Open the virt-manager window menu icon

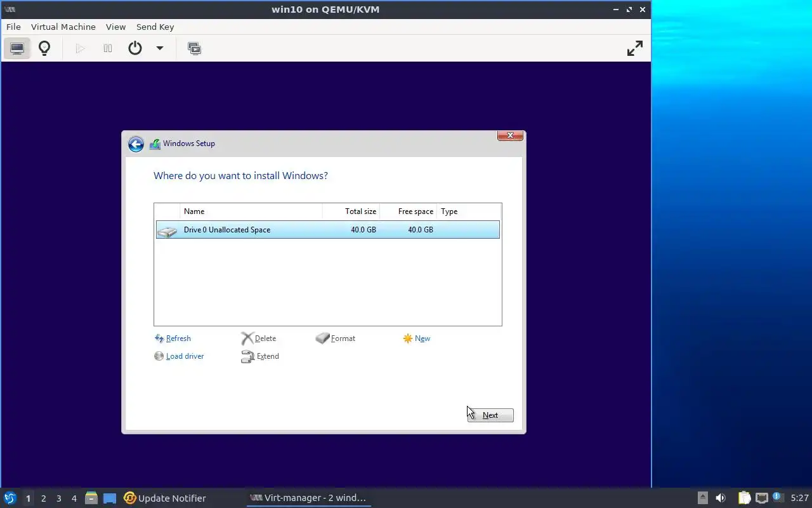coord(10,10)
